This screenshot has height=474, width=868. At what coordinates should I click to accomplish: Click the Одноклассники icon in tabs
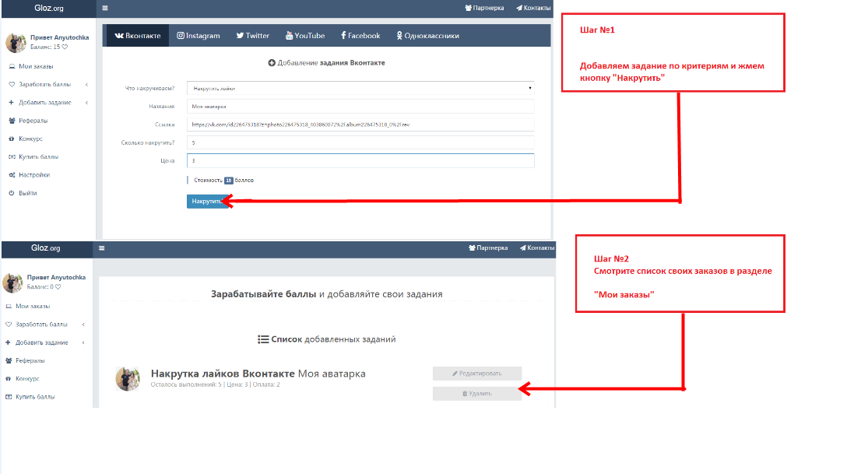coord(399,36)
